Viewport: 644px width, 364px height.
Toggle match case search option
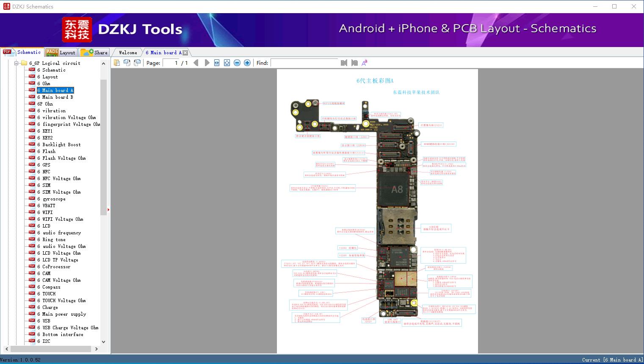point(365,63)
